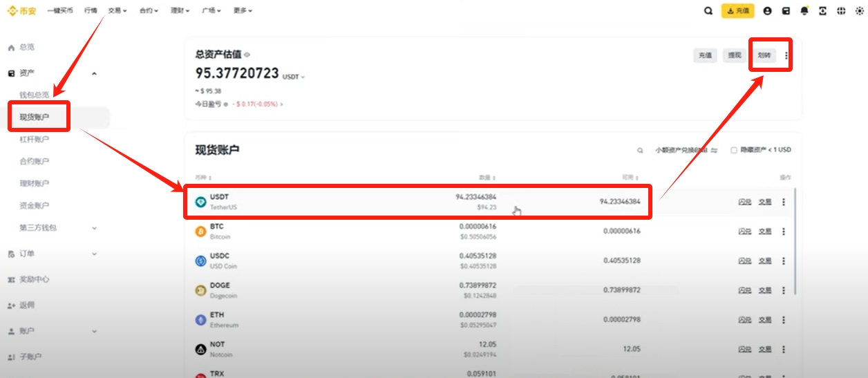Select 钱包总览 in the sidebar

coord(35,95)
